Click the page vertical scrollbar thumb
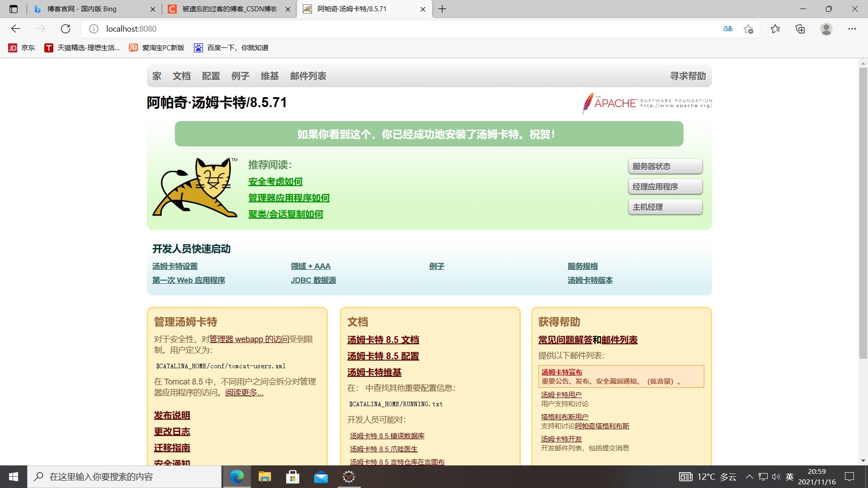 pos(863,213)
